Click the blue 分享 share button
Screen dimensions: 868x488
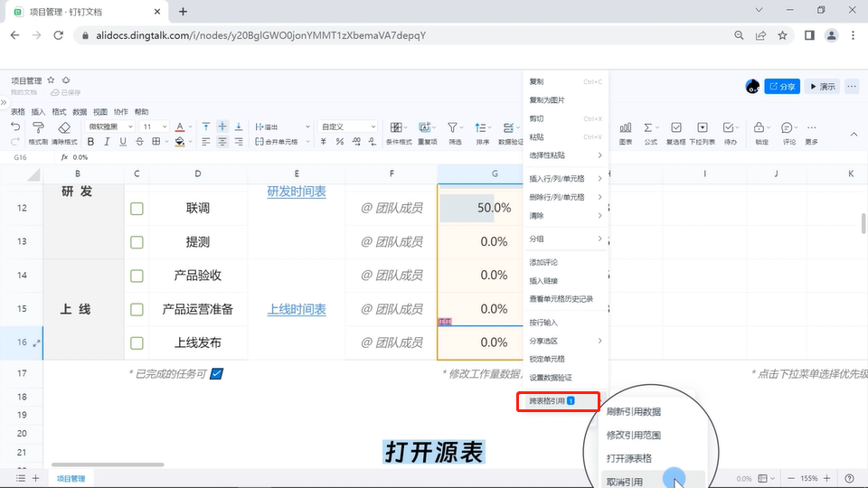pyautogui.click(x=782, y=87)
